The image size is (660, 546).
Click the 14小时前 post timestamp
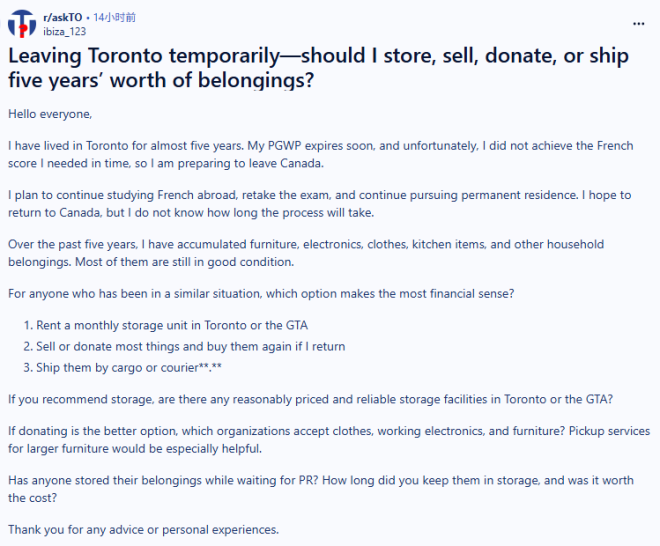pyautogui.click(x=114, y=17)
